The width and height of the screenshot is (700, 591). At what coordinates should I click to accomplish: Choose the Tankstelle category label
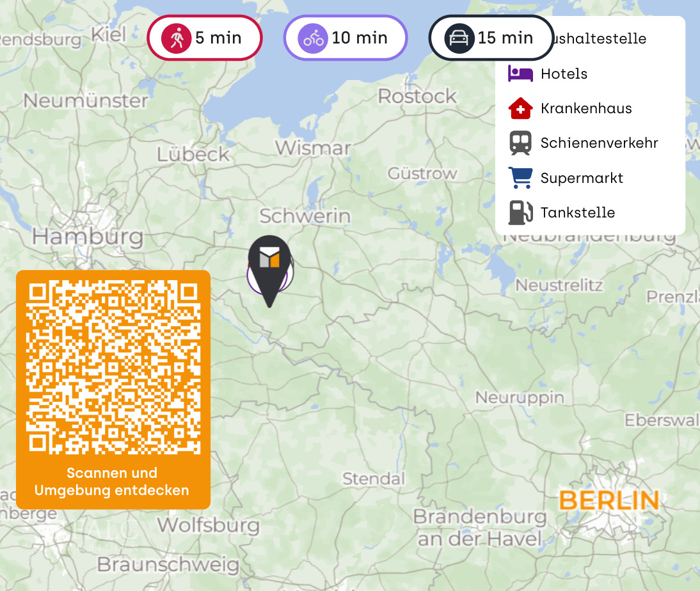pyautogui.click(x=578, y=212)
